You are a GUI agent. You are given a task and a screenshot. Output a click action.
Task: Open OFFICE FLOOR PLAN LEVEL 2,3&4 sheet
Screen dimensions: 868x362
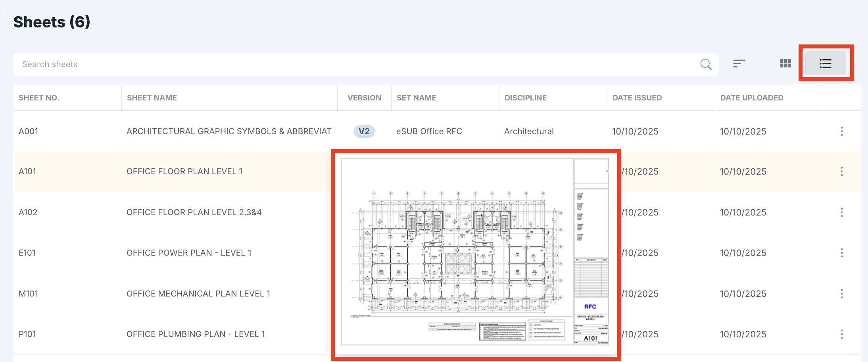(x=194, y=212)
